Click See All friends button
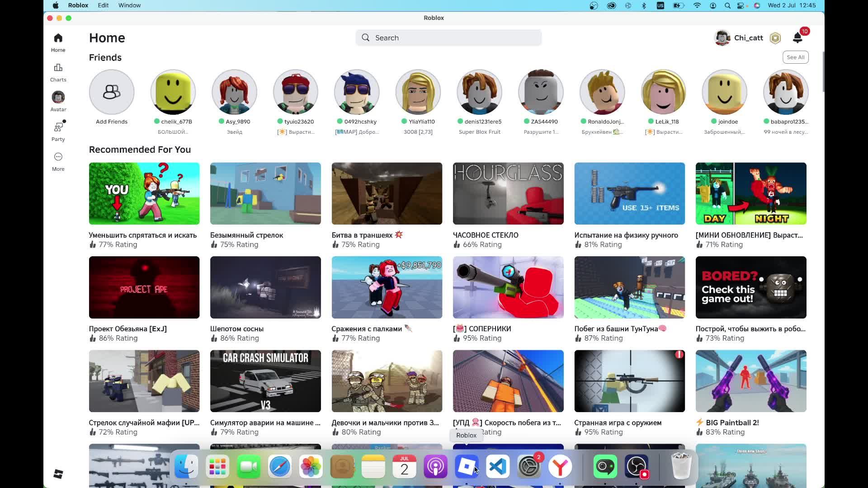This screenshot has height=488, width=868. 795,57
